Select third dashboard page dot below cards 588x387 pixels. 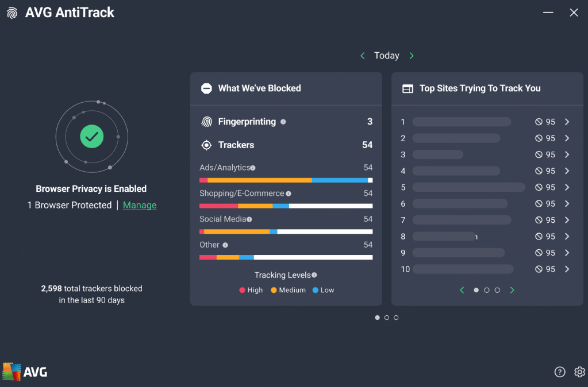pyautogui.click(x=396, y=318)
